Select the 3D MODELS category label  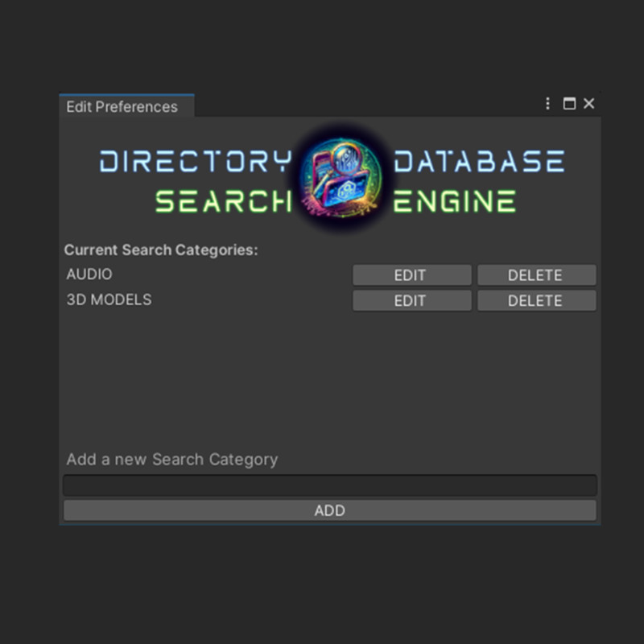[x=109, y=299]
